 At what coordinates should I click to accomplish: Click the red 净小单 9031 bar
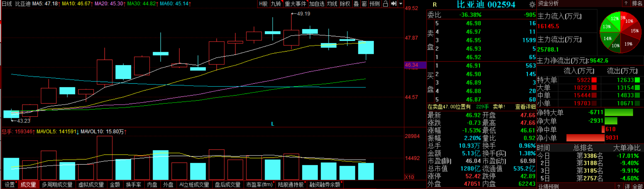[x=586, y=138]
